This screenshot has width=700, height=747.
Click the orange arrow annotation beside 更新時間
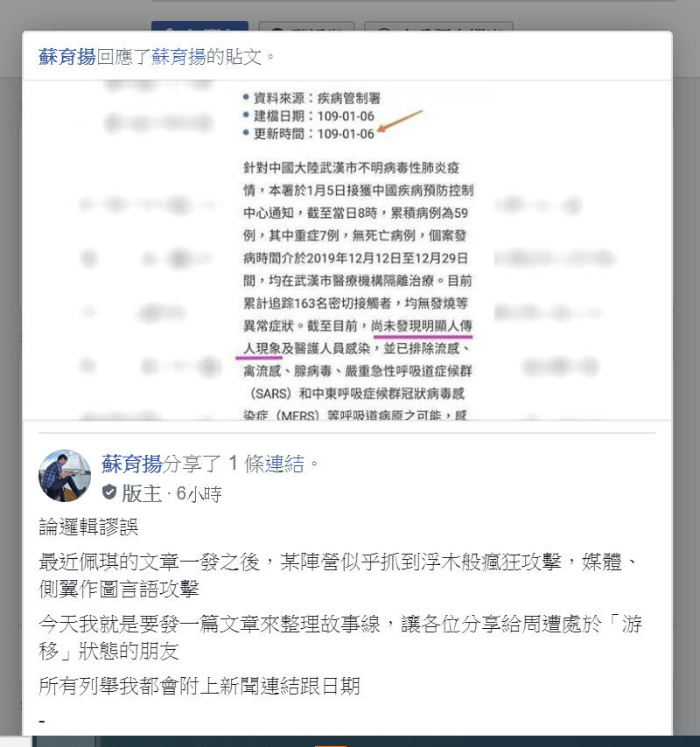click(400, 121)
